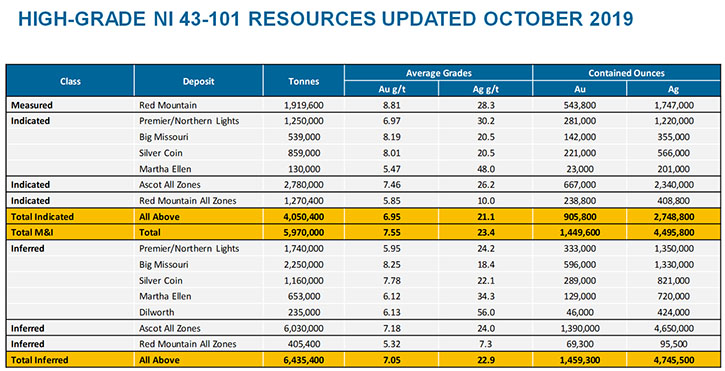The height and width of the screenshot is (371, 725).
Task: Click the 4,745,500 Ag ounces value
Action: pos(673,360)
